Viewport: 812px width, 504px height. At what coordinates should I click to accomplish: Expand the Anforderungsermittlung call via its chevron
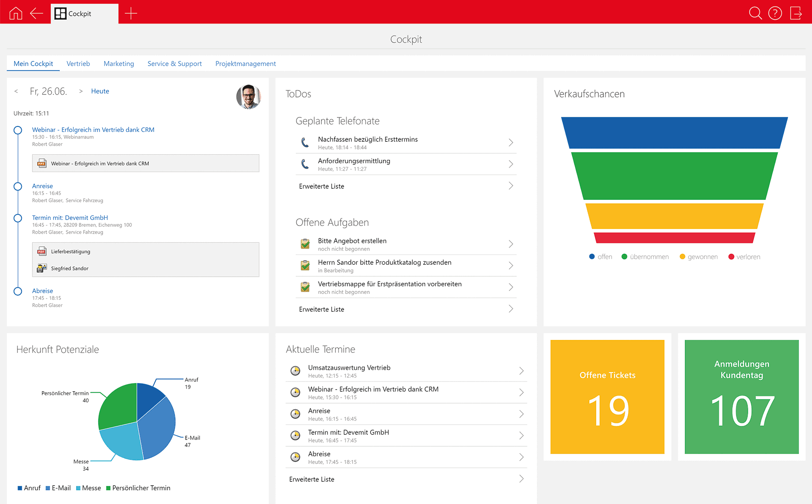[511, 164]
